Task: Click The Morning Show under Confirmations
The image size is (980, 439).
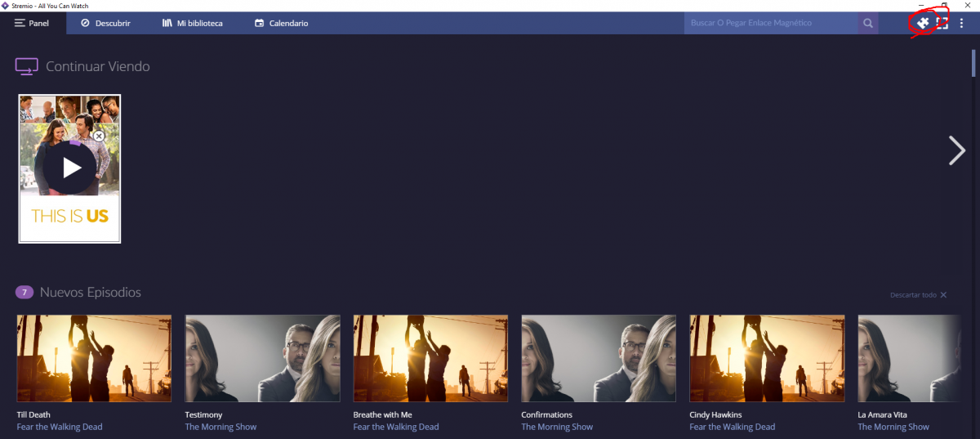Action: [x=557, y=427]
